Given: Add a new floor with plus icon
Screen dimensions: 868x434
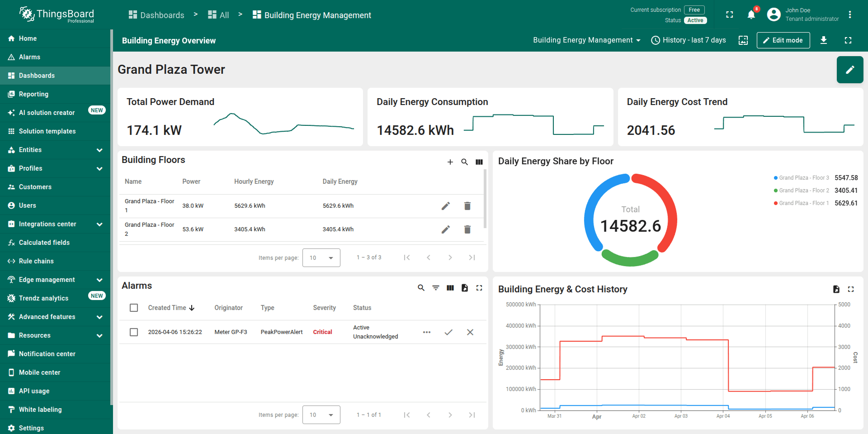Looking at the screenshot, I should (x=450, y=162).
